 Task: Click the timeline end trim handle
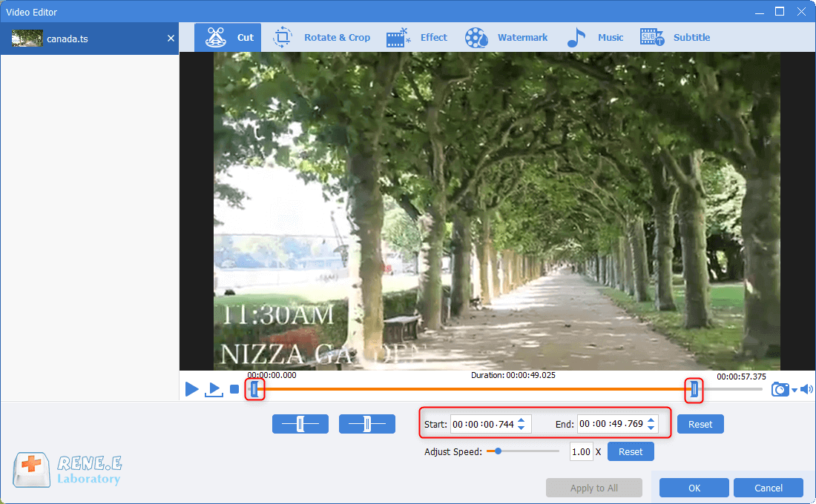pyautogui.click(x=694, y=389)
